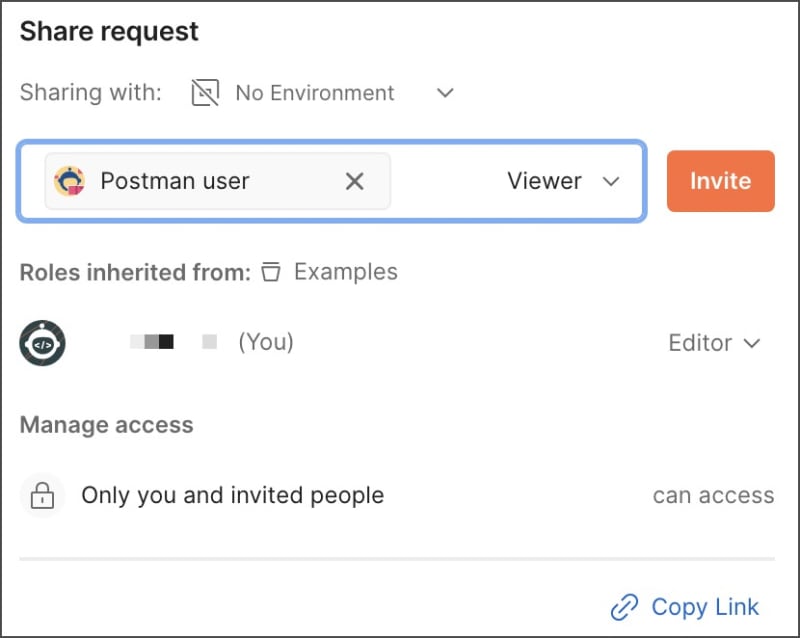The width and height of the screenshot is (800, 638).
Task: Click the trash-style icon before Examples label
Action: click(270, 271)
